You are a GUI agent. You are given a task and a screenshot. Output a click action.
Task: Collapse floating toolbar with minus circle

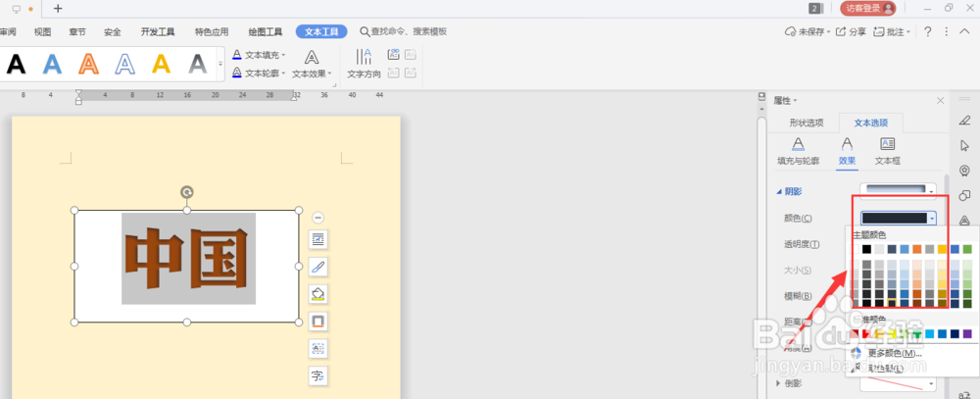pos(318,218)
